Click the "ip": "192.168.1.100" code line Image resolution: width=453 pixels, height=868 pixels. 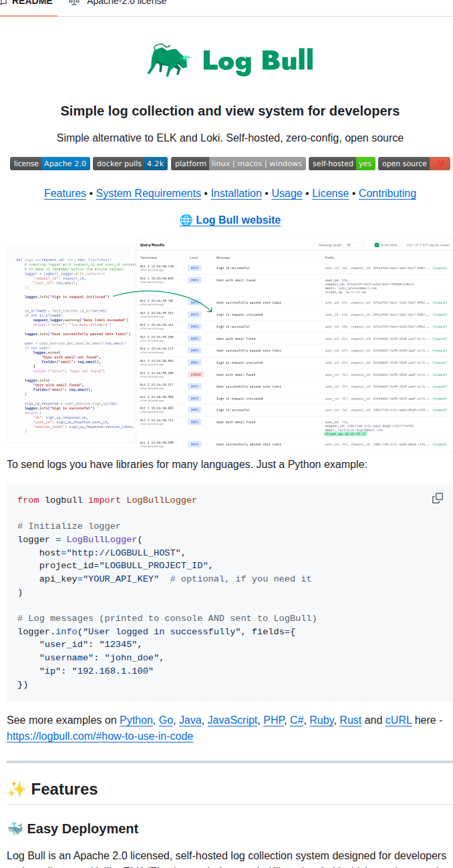pyautogui.click(x=96, y=671)
